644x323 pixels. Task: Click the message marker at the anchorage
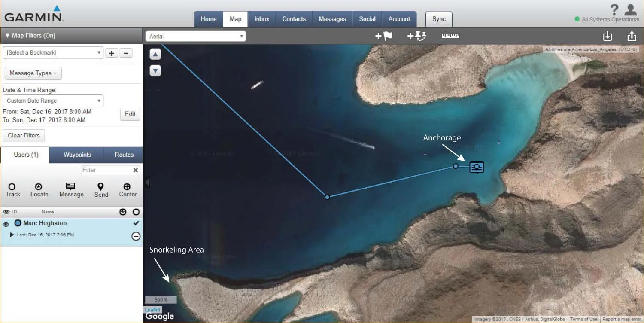(477, 167)
